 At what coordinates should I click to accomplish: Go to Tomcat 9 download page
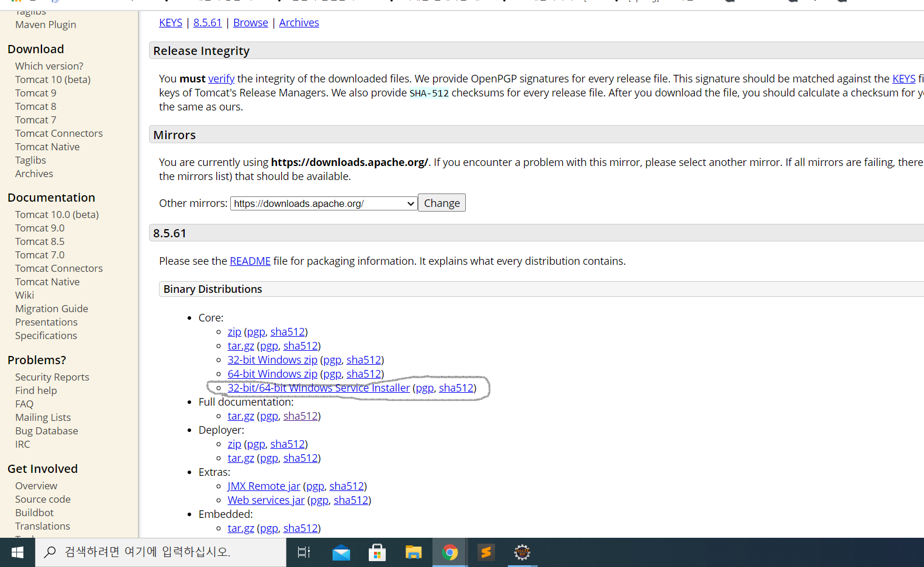pos(36,93)
